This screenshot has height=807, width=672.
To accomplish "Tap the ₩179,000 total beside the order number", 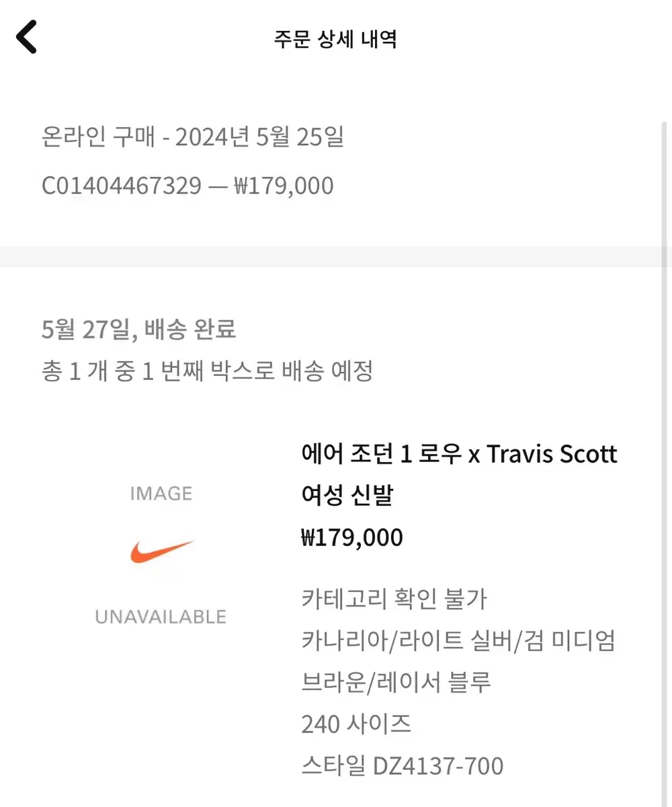I will pyautogui.click(x=284, y=186).
